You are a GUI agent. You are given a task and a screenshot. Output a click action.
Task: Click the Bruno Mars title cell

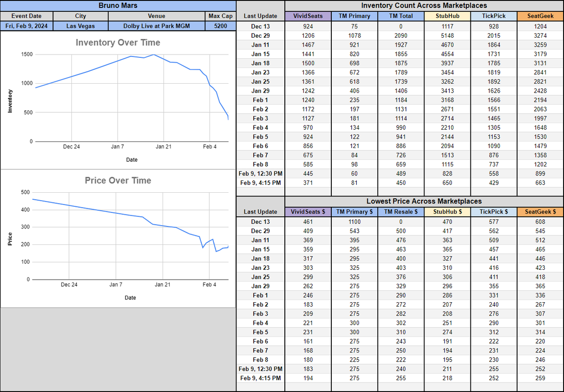click(x=118, y=6)
